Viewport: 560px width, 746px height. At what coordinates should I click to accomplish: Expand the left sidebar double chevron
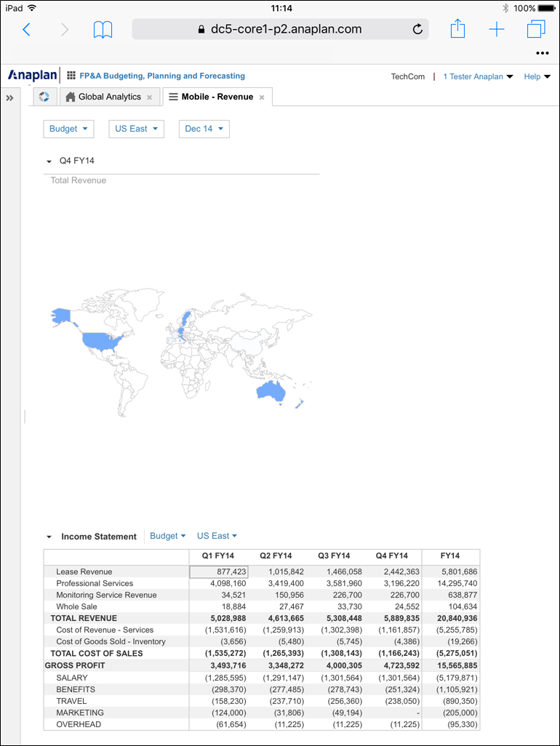coord(10,97)
